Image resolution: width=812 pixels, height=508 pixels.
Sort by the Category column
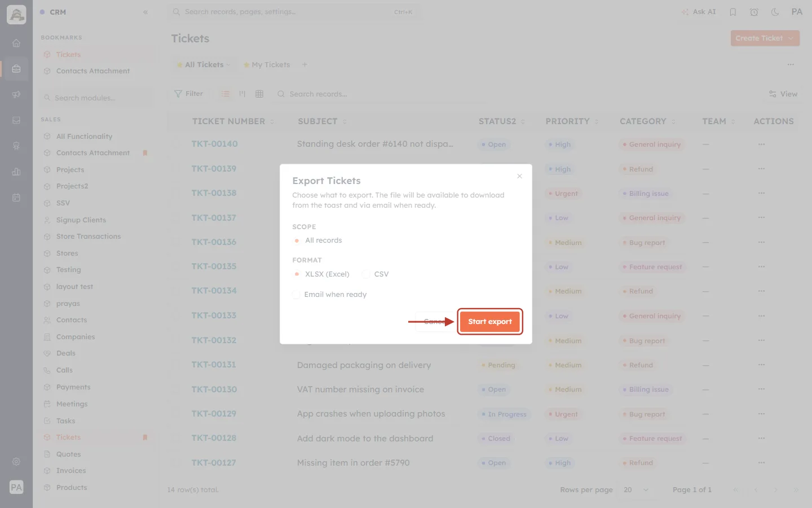pyautogui.click(x=647, y=121)
